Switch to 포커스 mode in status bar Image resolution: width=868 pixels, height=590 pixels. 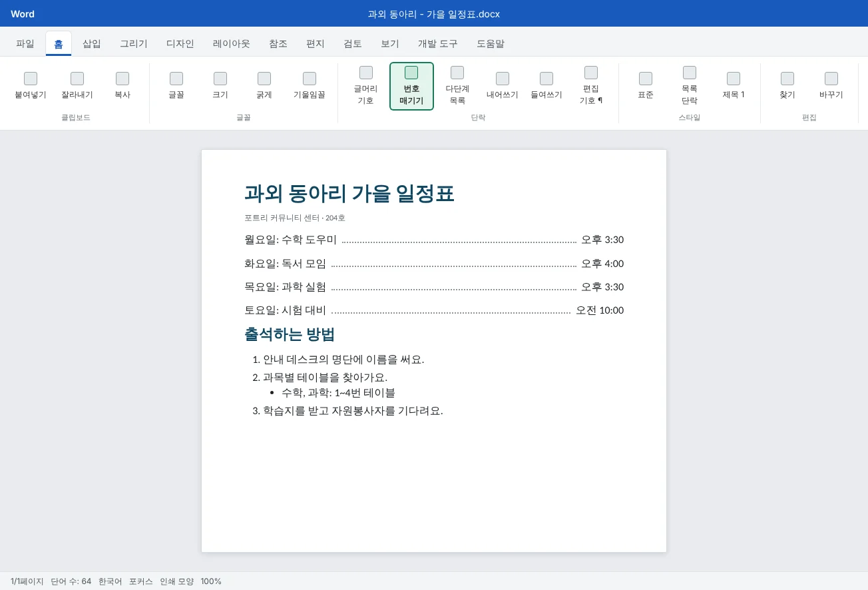point(141,581)
